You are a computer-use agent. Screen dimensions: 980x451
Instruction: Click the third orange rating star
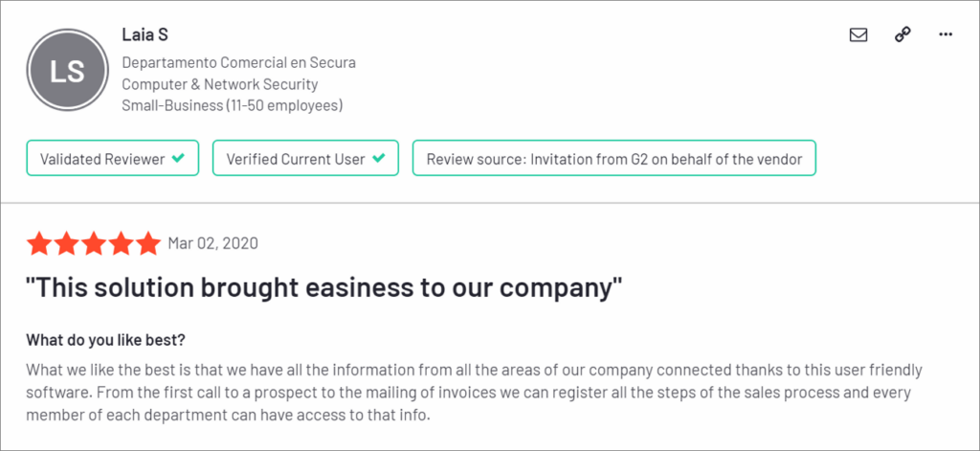click(x=94, y=243)
